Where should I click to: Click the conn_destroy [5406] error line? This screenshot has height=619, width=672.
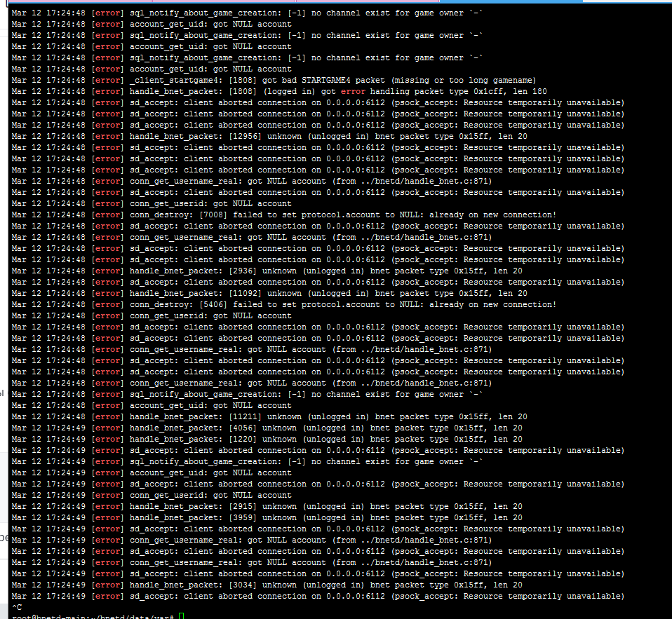coord(283,304)
